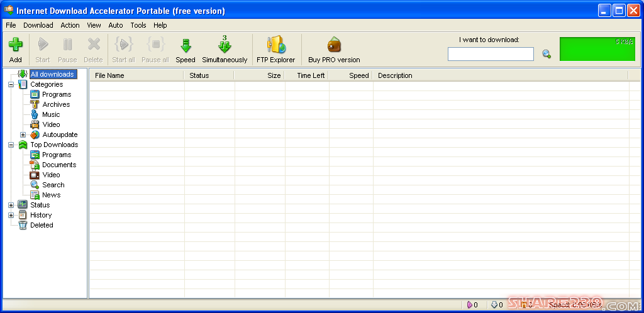
Task: Select Programs under Top Downloads
Action: tap(57, 155)
